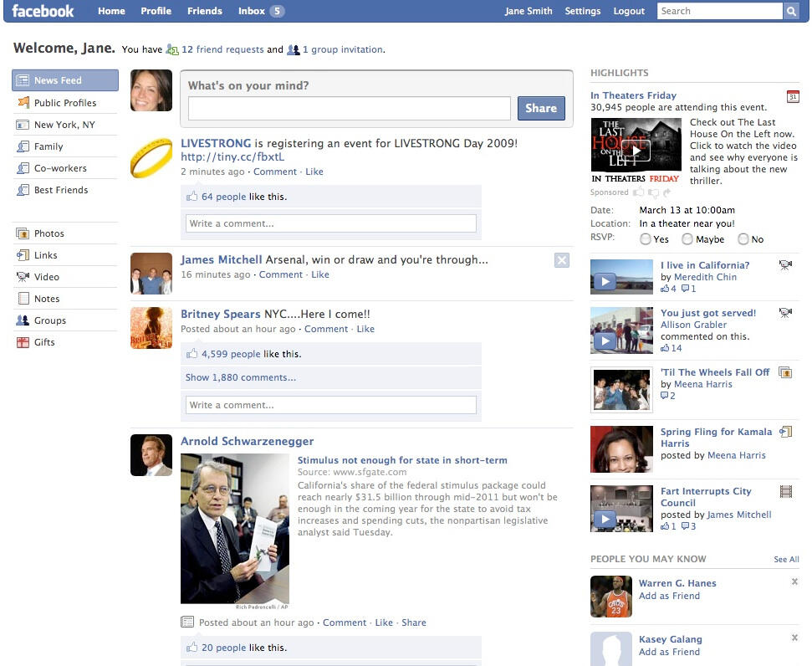Click the Public Profiles flag icon
This screenshot has height=666, width=812.
pos(23,102)
